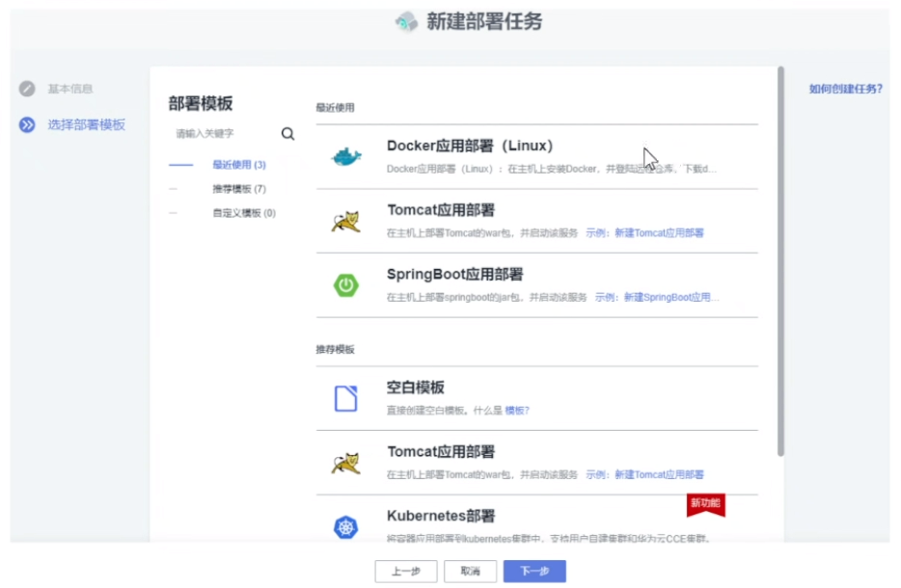The height and width of the screenshot is (588, 901).
Task: Choose SpringBoot应用部署 template title
Action: point(454,275)
